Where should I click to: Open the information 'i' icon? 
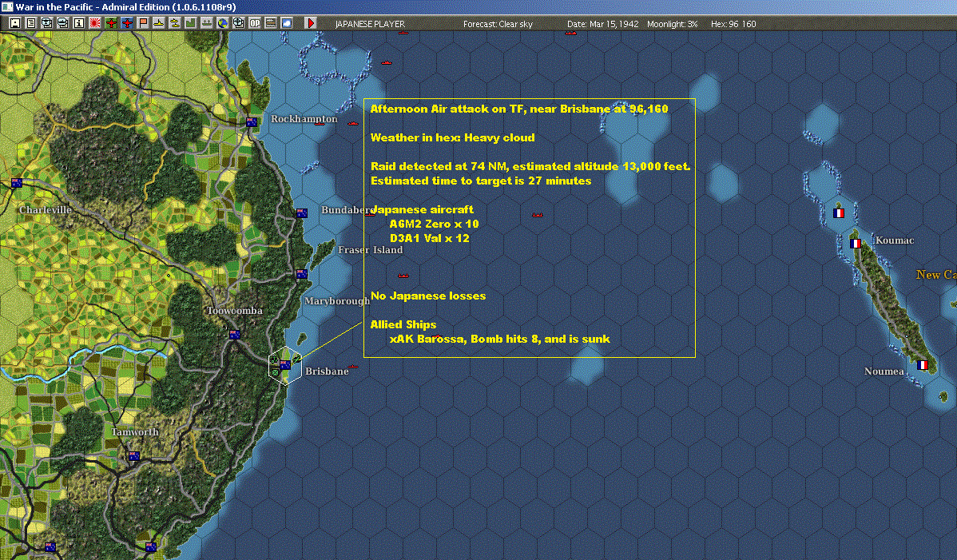click(x=79, y=23)
